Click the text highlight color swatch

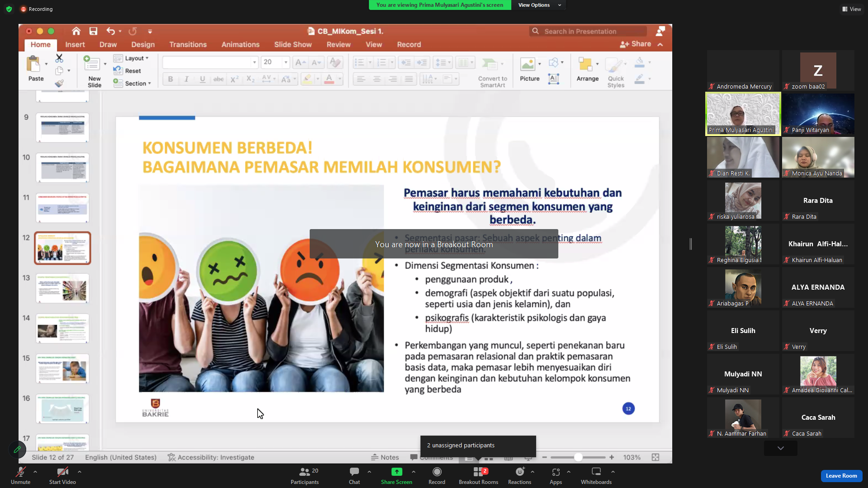coord(307,79)
